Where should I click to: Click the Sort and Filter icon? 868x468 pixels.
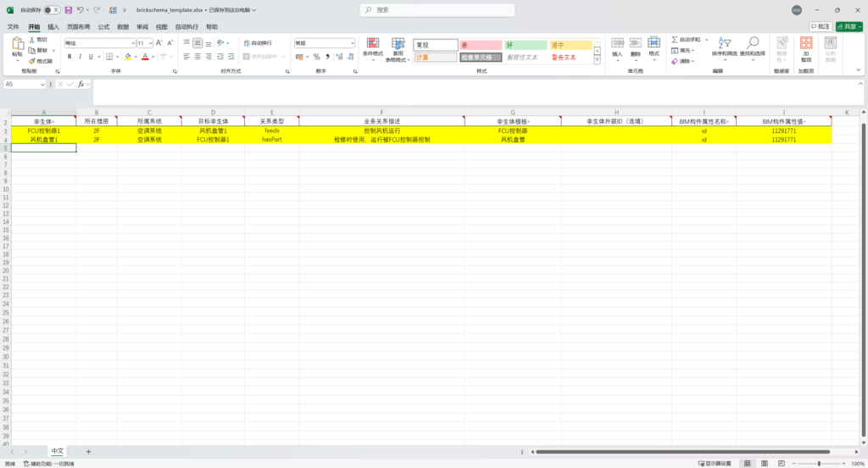click(x=724, y=43)
